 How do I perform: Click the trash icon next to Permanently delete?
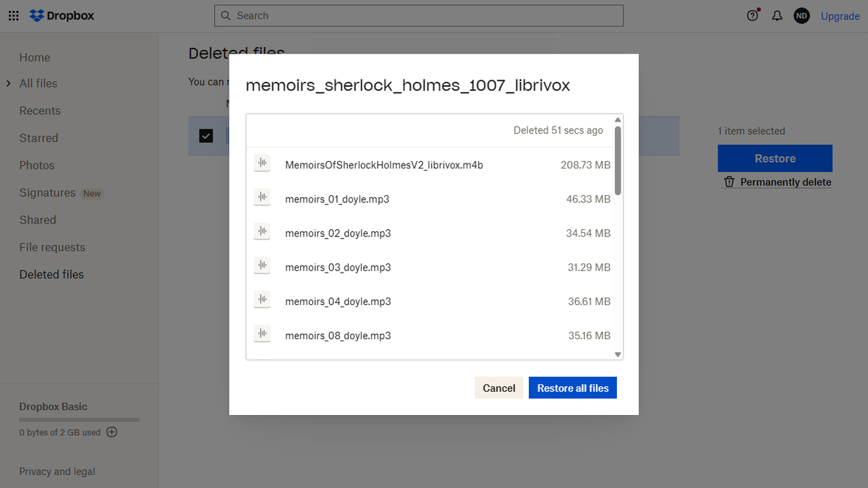[x=728, y=181]
